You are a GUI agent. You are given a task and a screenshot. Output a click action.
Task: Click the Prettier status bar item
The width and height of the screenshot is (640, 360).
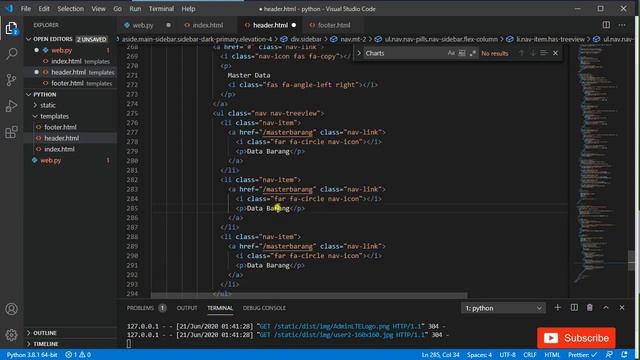coord(582,355)
